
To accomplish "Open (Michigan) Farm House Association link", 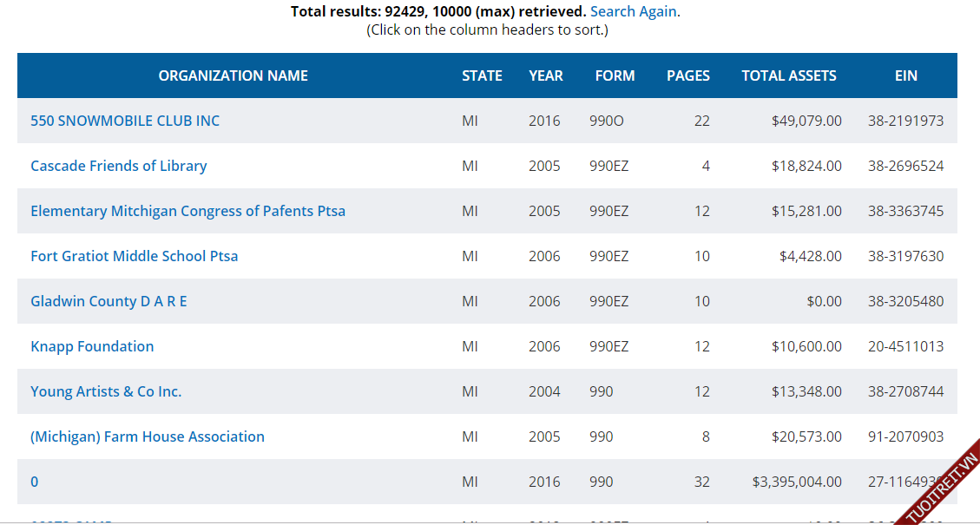I will click(x=148, y=437).
